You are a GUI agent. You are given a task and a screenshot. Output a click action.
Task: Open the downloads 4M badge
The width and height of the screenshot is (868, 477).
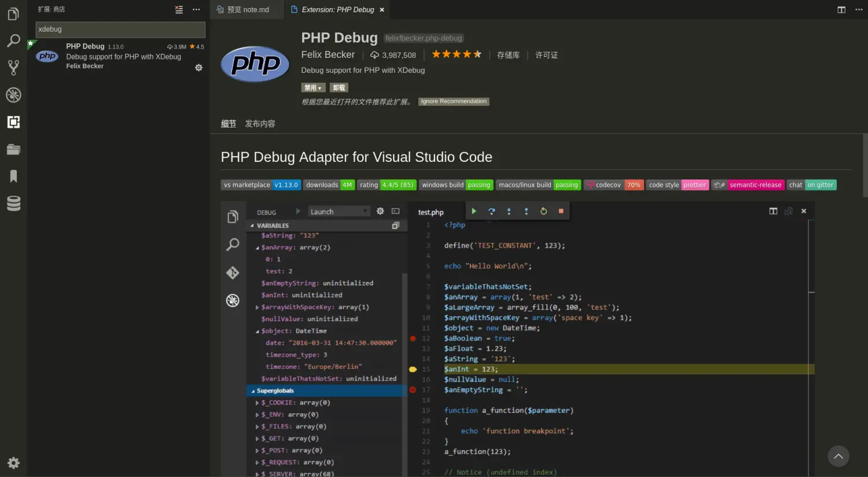(329, 185)
